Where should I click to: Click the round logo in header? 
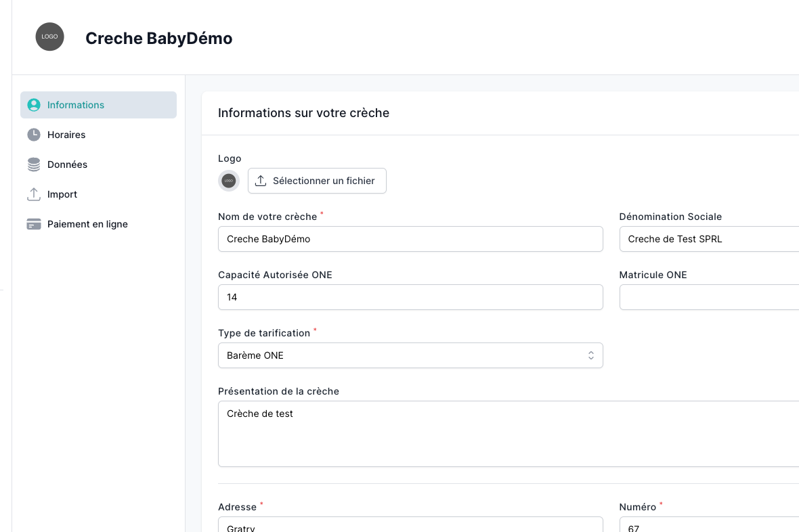(49, 37)
